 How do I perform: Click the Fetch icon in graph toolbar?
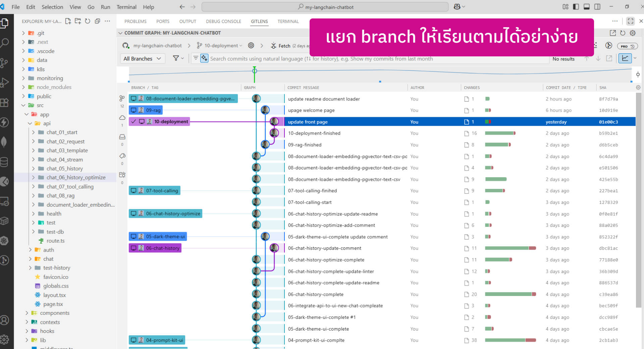pos(274,46)
